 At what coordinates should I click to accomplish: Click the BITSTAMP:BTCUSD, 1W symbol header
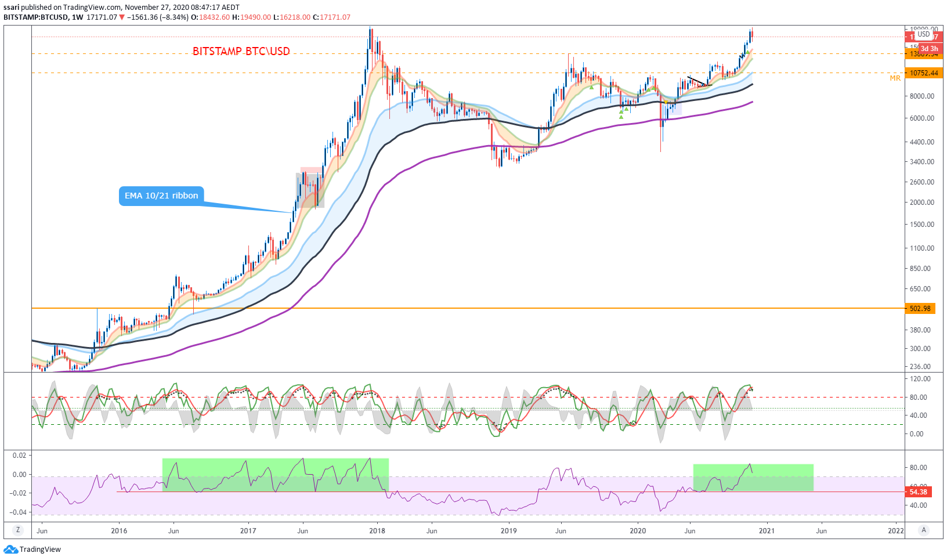pos(44,17)
